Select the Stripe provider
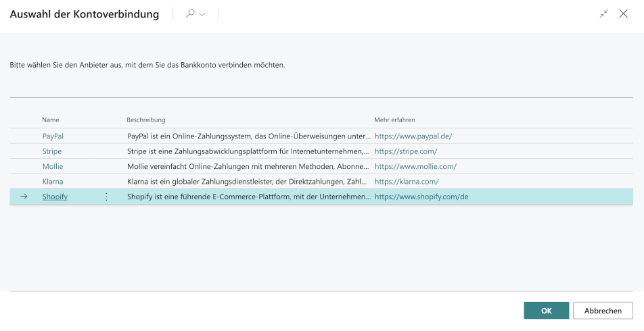The image size is (644, 331). click(x=51, y=151)
